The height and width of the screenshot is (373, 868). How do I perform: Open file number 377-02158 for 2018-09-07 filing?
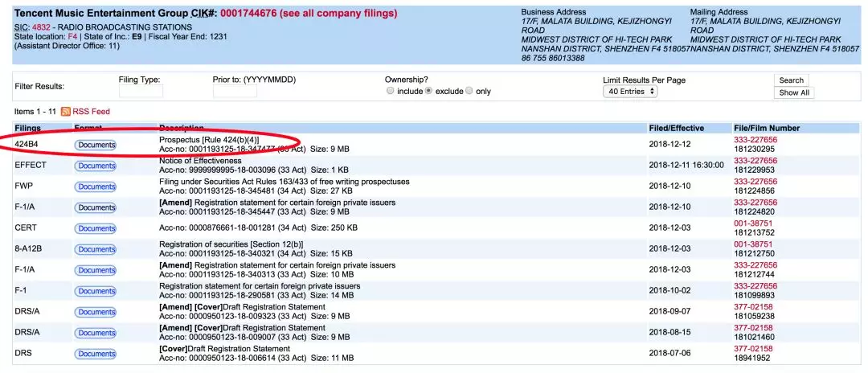pos(753,307)
